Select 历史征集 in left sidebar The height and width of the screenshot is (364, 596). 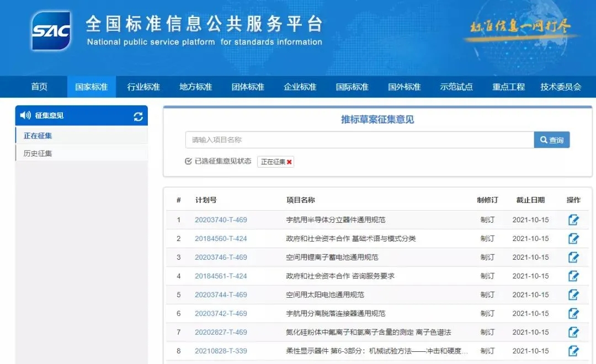click(38, 154)
